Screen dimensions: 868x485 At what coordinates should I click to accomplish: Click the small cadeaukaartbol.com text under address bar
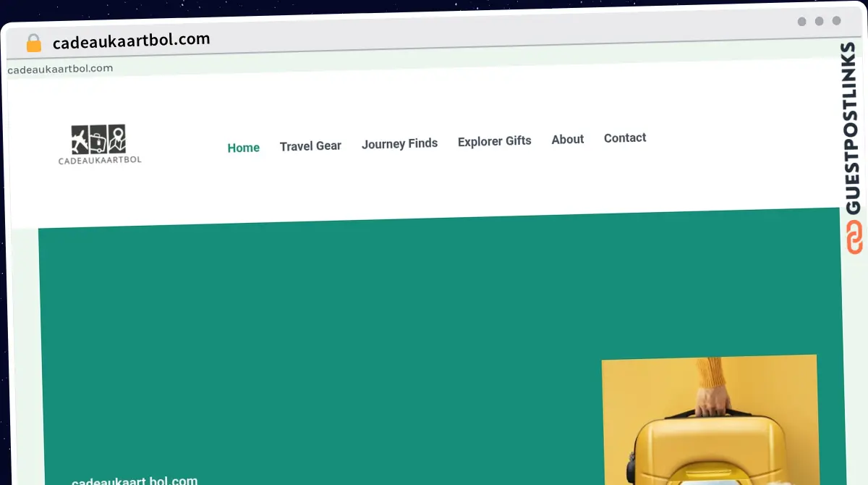coord(60,69)
